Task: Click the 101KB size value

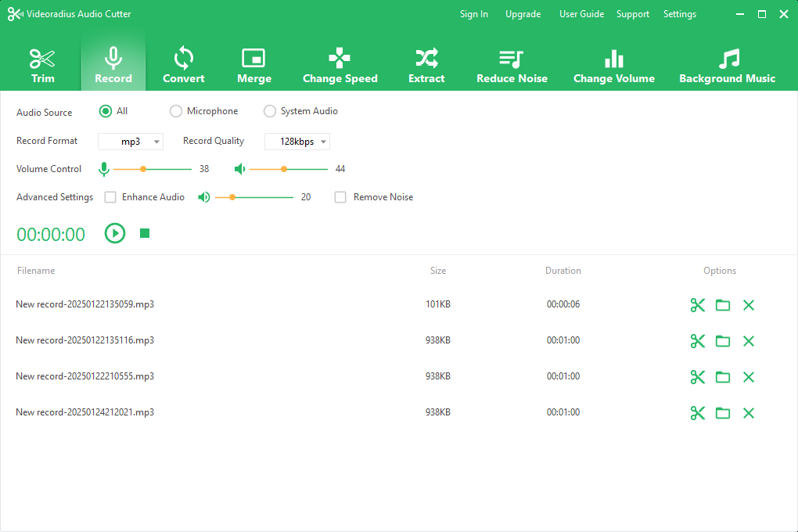Action: pyautogui.click(x=437, y=304)
